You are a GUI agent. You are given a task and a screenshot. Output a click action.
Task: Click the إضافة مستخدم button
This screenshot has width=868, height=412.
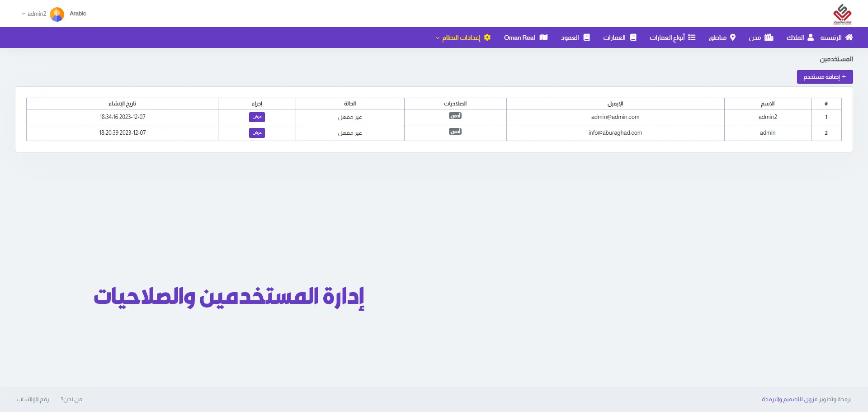click(x=825, y=77)
